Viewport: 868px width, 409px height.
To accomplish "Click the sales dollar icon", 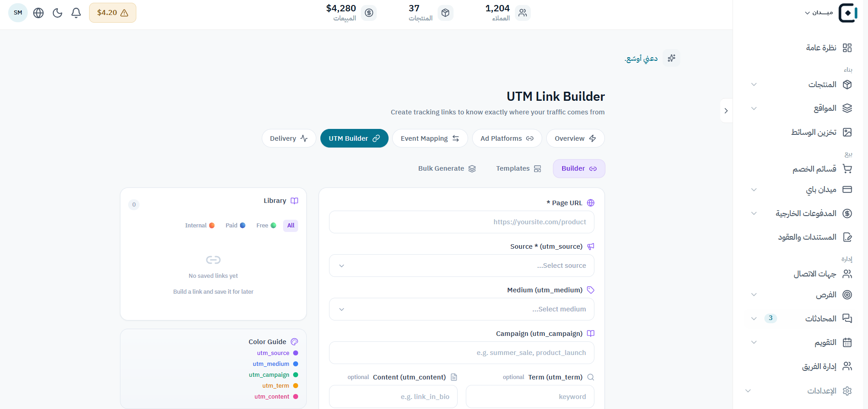I will [369, 13].
